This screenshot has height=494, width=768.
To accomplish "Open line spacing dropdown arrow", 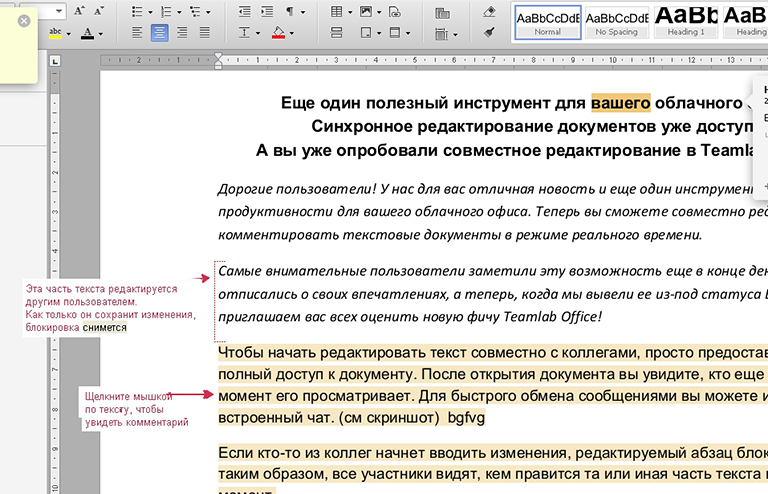I will tap(258, 34).
